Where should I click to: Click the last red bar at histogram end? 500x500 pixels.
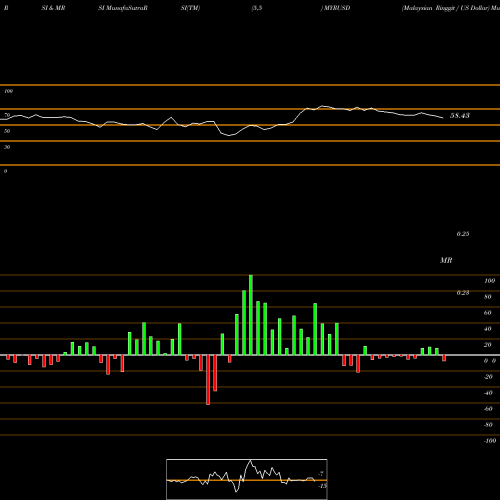tap(444, 358)
